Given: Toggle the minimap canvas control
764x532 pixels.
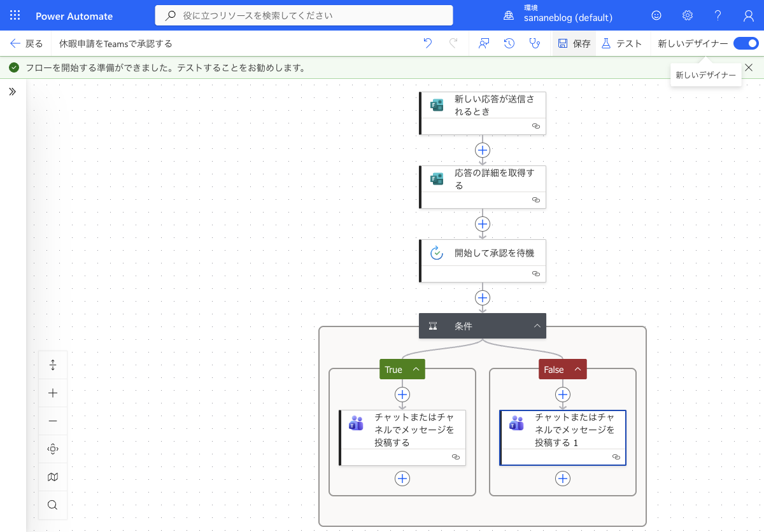Looking at the screenshot, I should (53, 477).
